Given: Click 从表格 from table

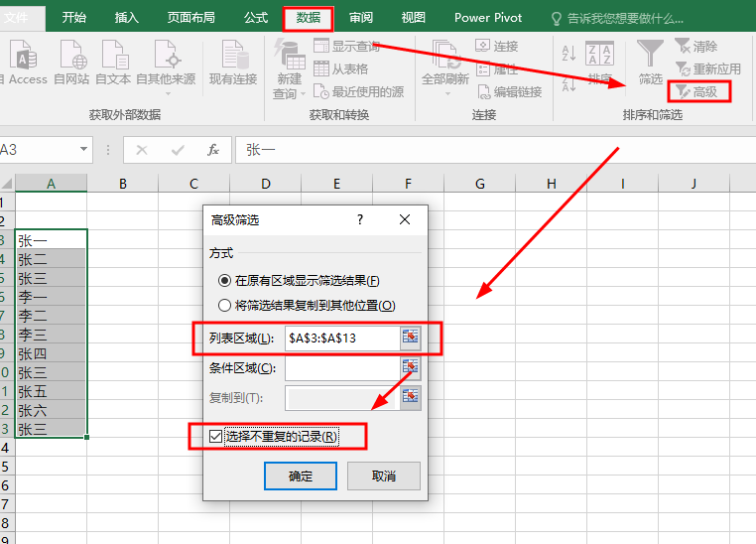Looking at the screenshot, I should click(x=341, y=68).
